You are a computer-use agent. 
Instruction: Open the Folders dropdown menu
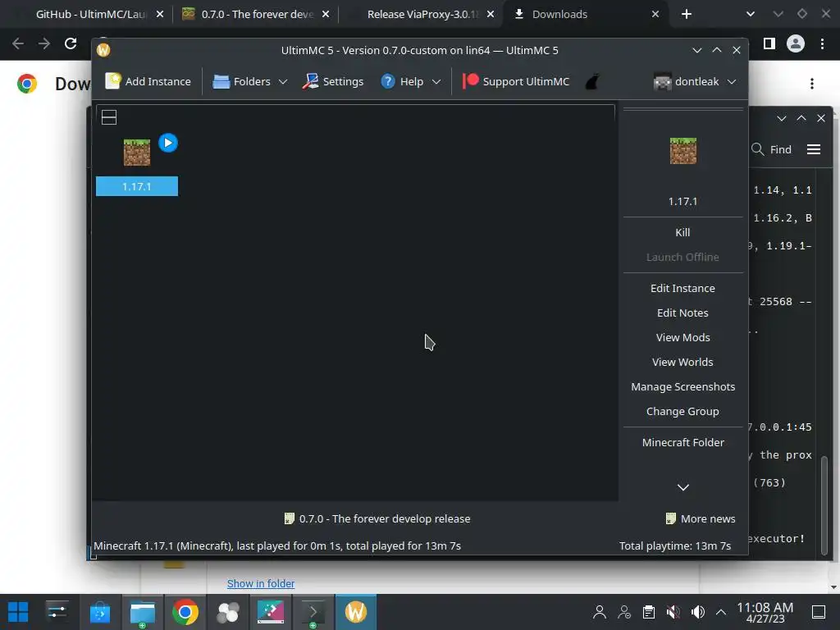[x=250, y=81]
